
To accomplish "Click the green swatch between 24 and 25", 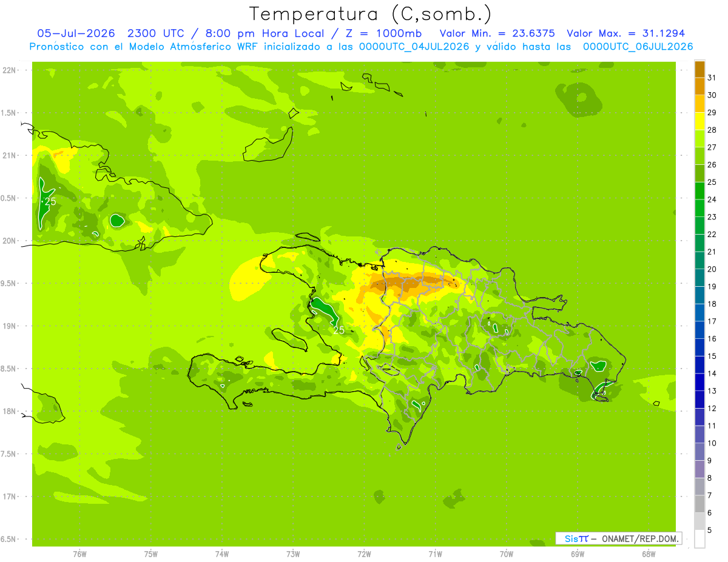I will [699, 191].
